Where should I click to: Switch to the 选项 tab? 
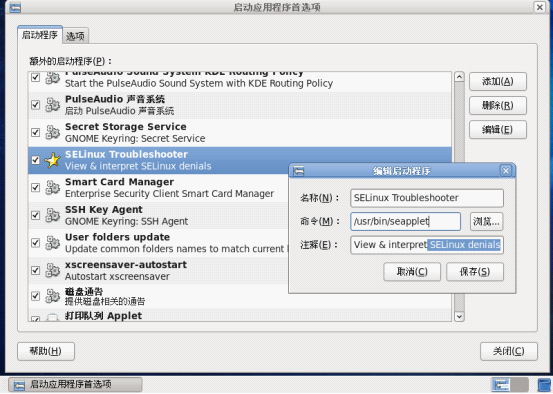(x=75, y=36)
